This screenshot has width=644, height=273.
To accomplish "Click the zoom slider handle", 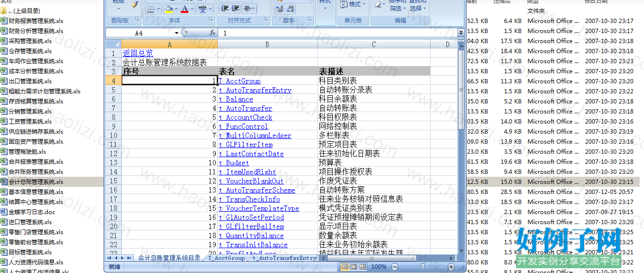I will point(422,267).
